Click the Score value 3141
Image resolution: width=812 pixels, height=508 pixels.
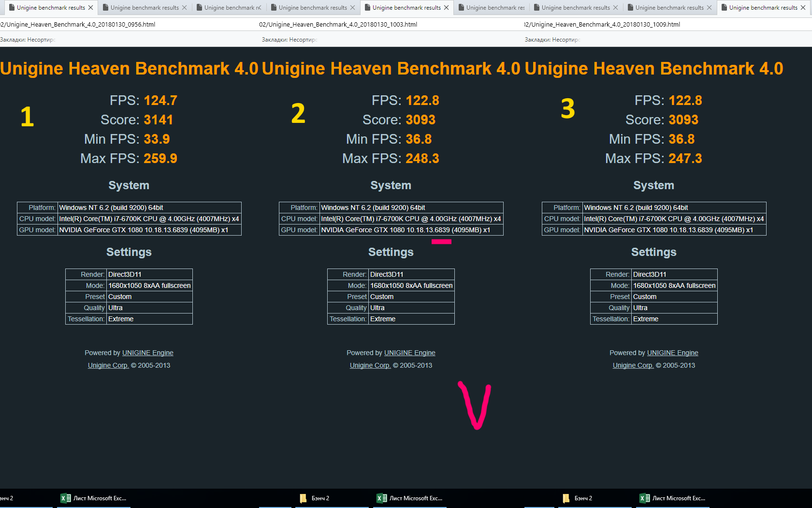159,120
